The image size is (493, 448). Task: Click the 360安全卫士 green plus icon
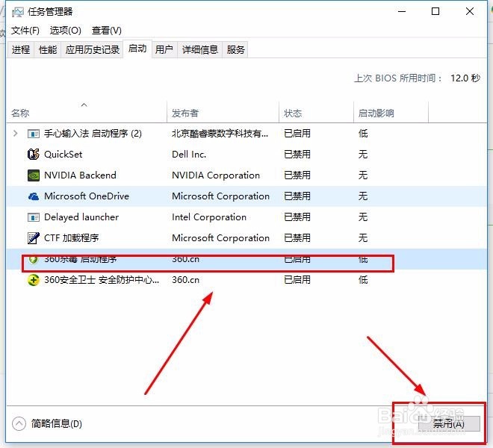[34, 280]
